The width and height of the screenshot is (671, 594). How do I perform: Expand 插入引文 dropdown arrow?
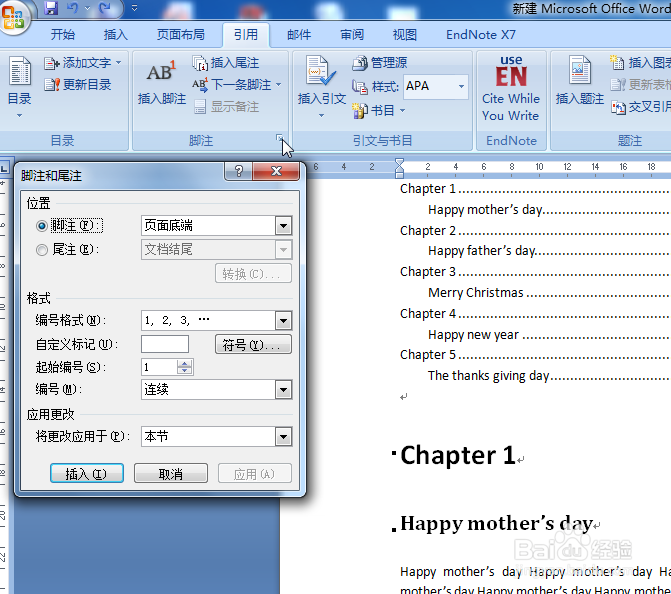click(321, 116)
